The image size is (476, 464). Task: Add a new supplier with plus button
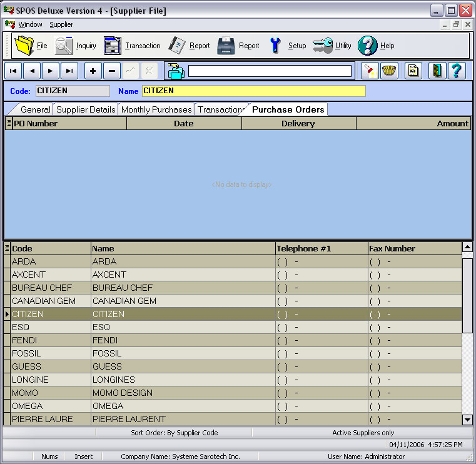pos(93,71)
